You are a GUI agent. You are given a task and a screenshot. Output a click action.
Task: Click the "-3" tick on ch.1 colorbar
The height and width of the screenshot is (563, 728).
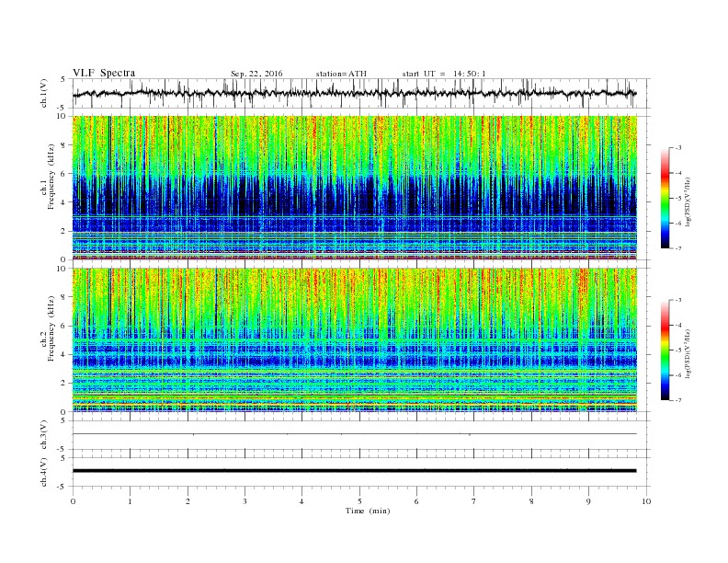click(677, 148)
